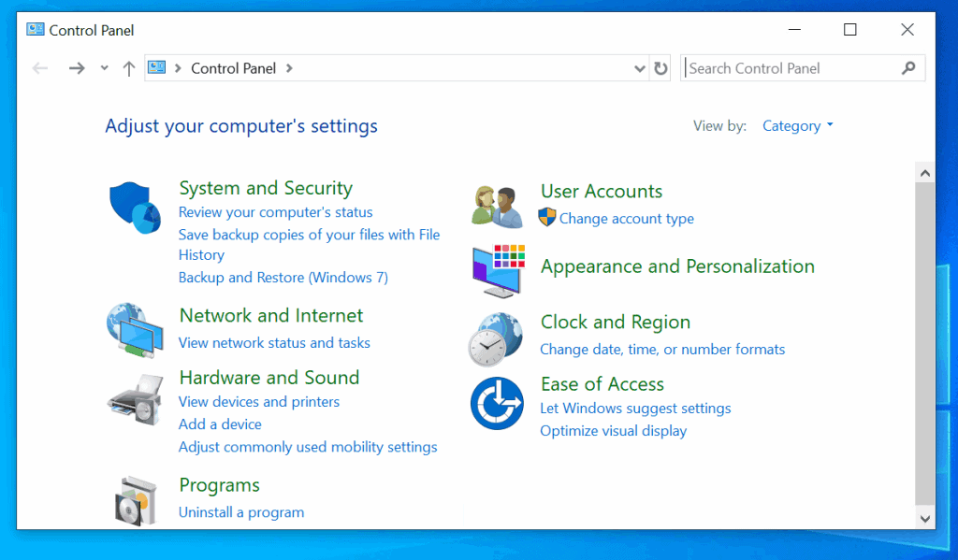The height and width of the screenshot is (560, 958).
Task: Open Change date, time, or number formats
Action: (x=663, y=350)
